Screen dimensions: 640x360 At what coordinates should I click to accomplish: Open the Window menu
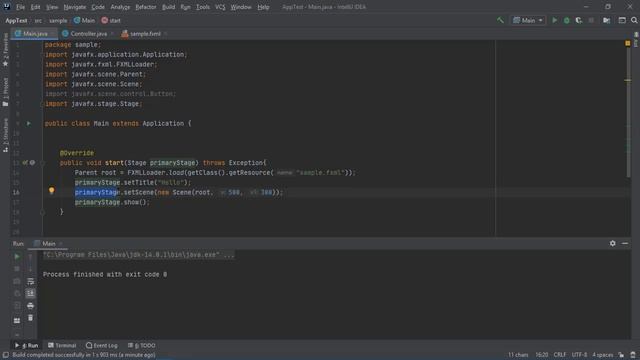pyautogui.click(x=241, y=7)
